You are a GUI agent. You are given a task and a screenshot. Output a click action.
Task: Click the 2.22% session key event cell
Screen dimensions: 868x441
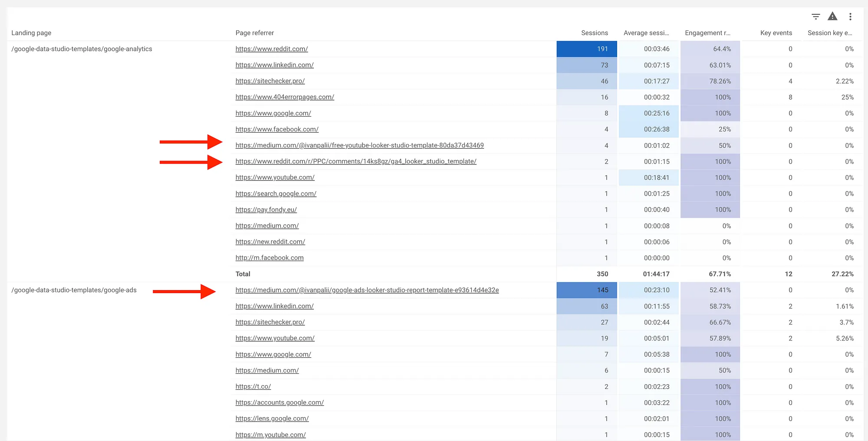[x=845, y=81]
